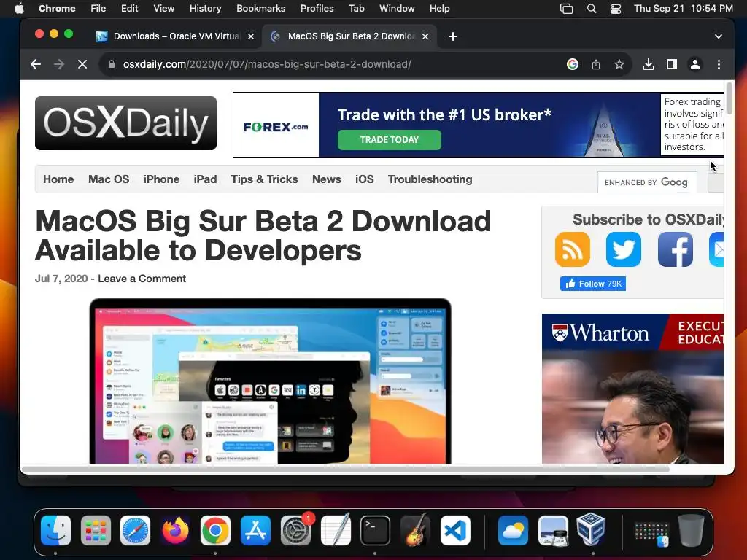The image size is (747, 560).
Task: Stop page loading with the X button
Action: coord(82,64)
